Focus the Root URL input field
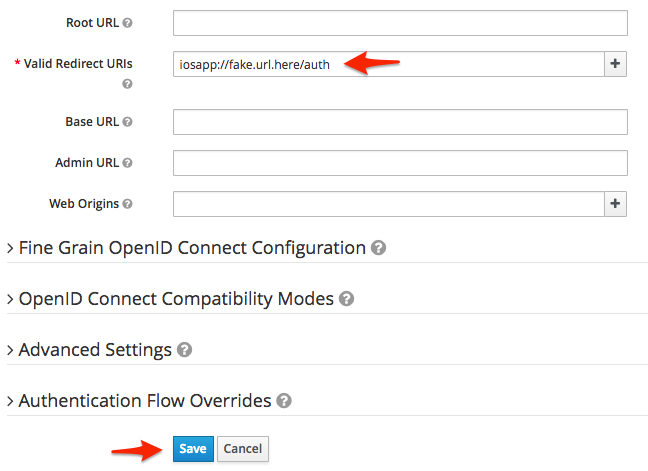Image resolution: width=648 pixels, height=471 pixels. (400, 23)
